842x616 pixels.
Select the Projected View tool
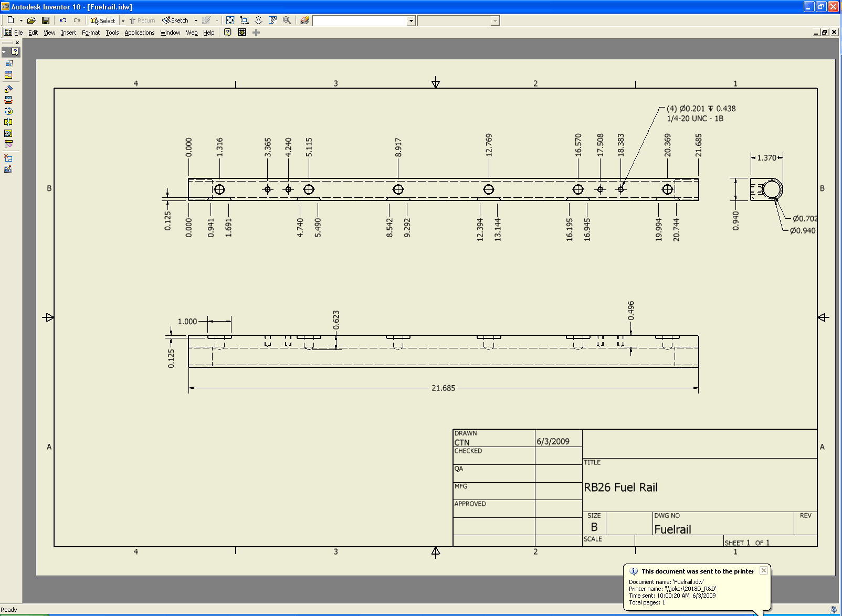tap(8, 75)
